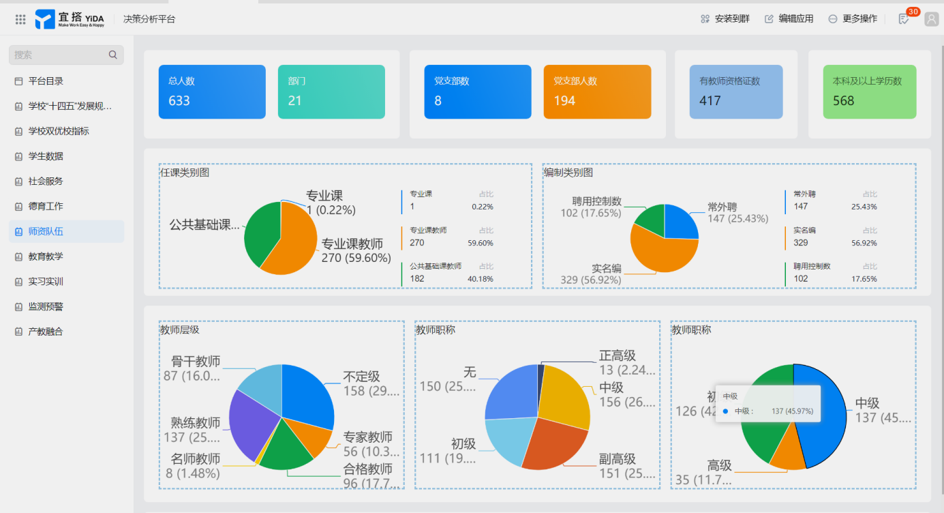
Task: Click the 任课类别图 chart title
Action: click(x=185, y=173)
